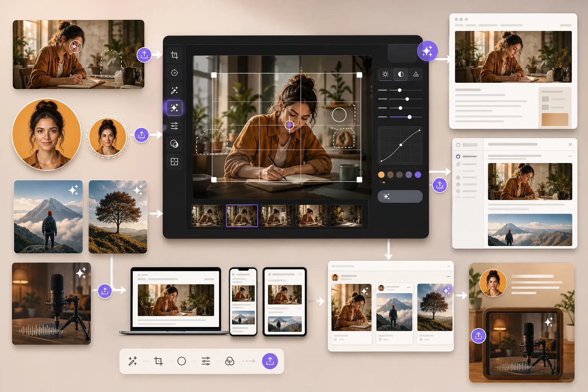588x392 pixels.
Task: Switch to the brightness sun tab
Action: click(385, 74)
